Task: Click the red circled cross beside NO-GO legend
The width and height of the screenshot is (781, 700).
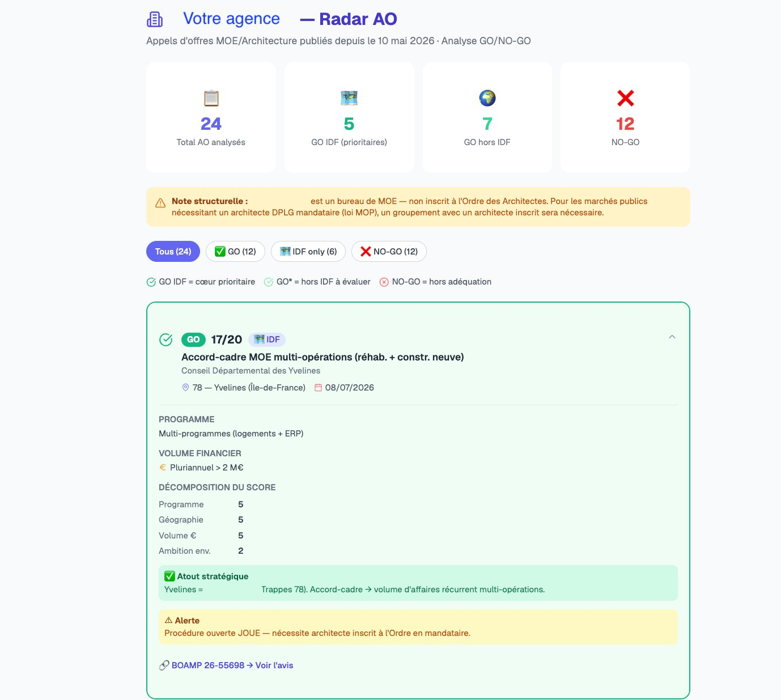Action: point(384,282)
